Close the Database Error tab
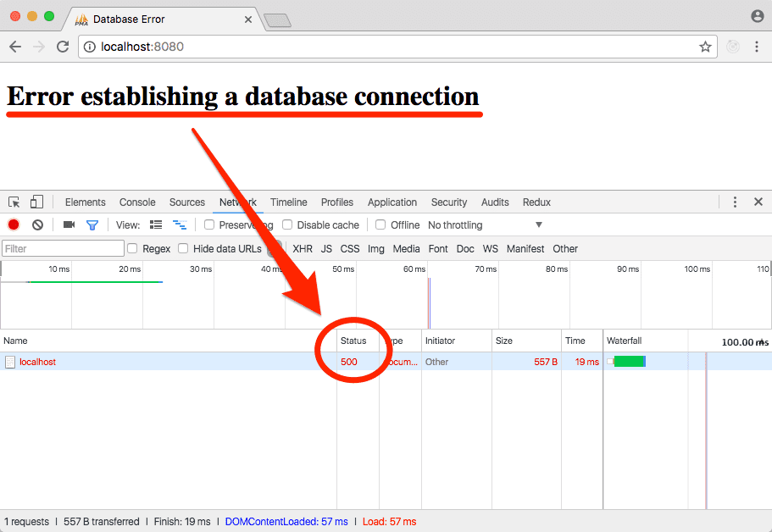 click(x=248, y=19)
